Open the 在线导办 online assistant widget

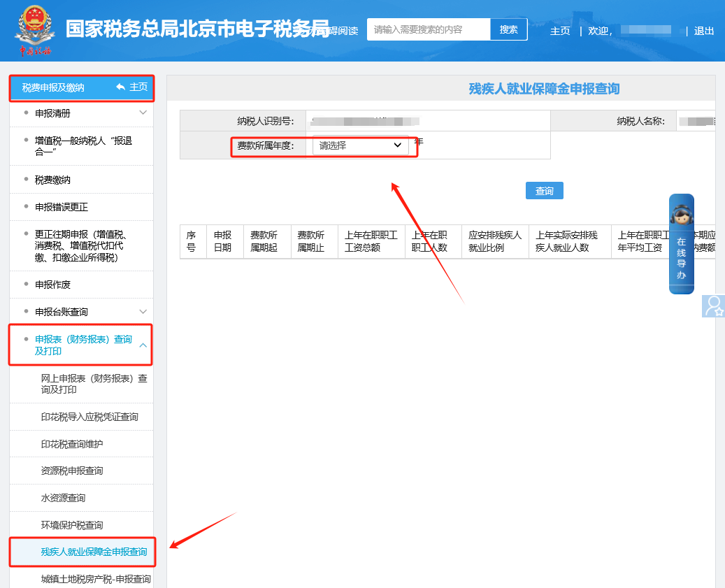point(681,243)
